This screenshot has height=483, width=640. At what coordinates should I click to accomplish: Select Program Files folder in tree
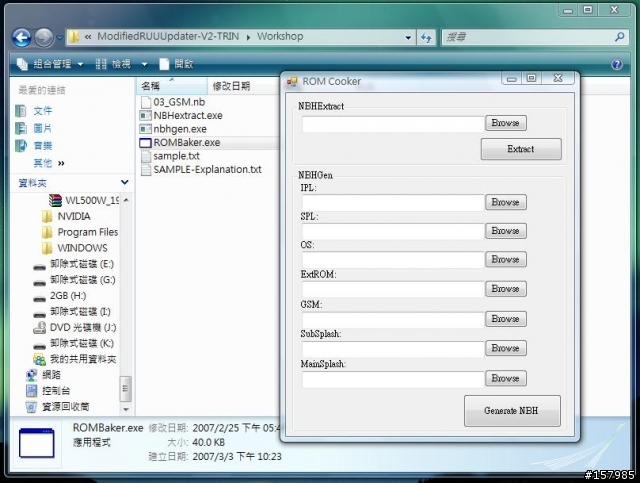pyautogui.click(x=80, y=232)
